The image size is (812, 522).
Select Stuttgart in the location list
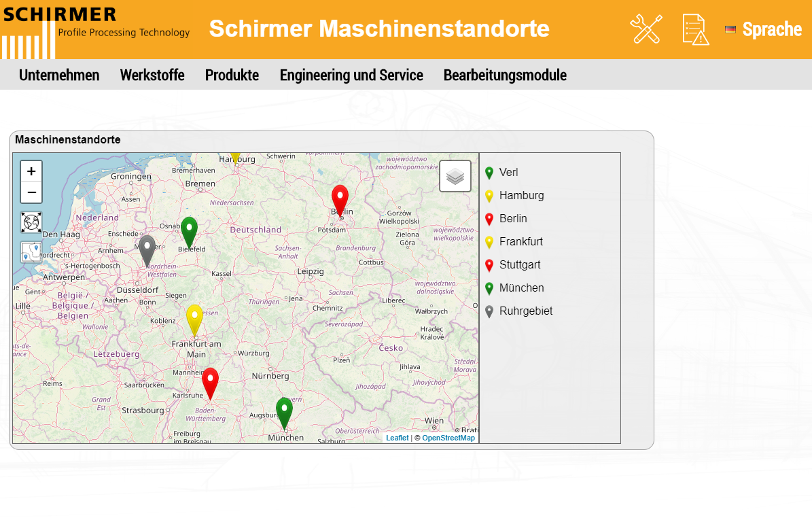519,264
